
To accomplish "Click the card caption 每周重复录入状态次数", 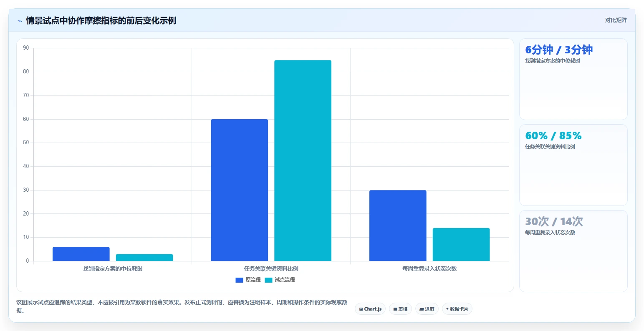I will pos(550,233).
